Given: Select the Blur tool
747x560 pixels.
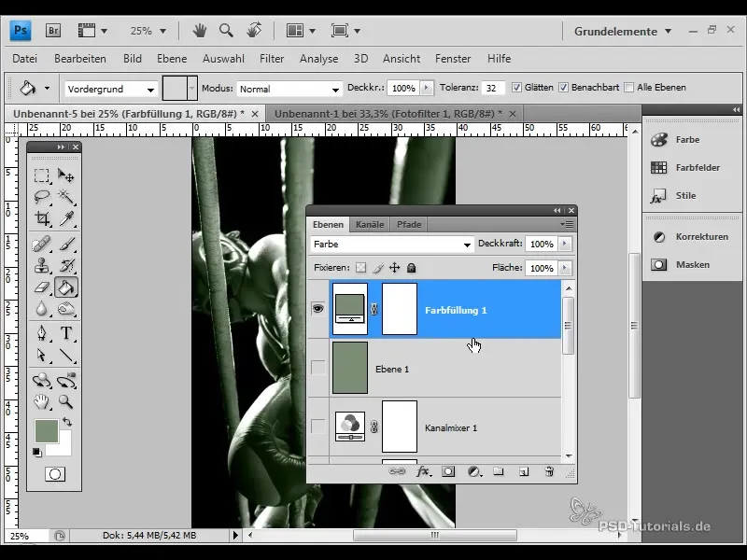Looking at the screenshot, I should (42, 309).
